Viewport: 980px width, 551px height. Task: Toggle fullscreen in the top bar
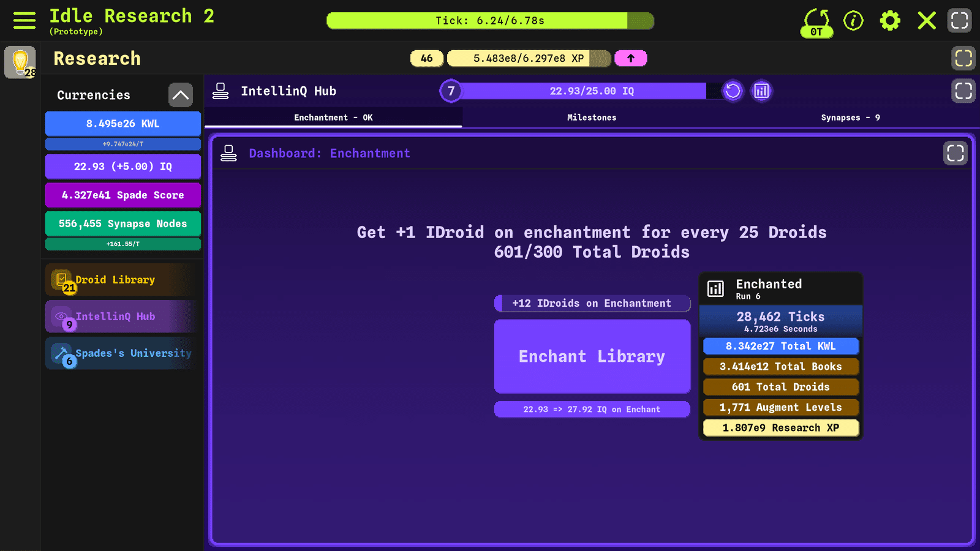[960, 20]
